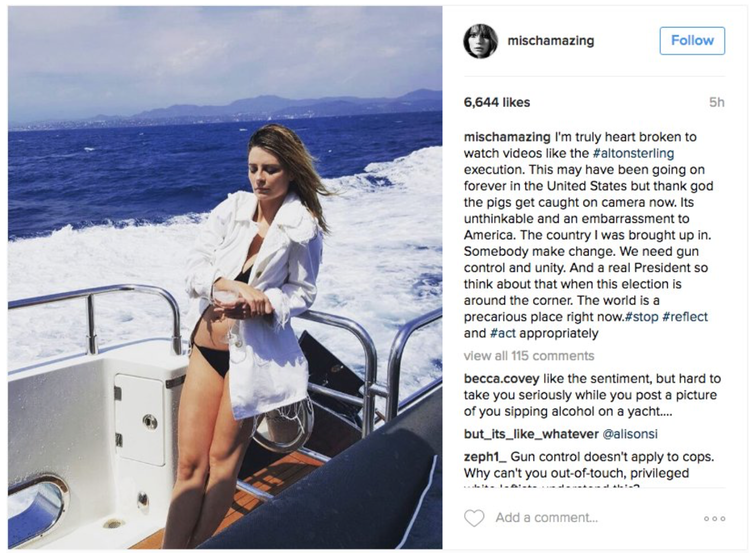756x560 pixels.
Task: Open the becca.covey commenter profile
Action: coord(501,378)
